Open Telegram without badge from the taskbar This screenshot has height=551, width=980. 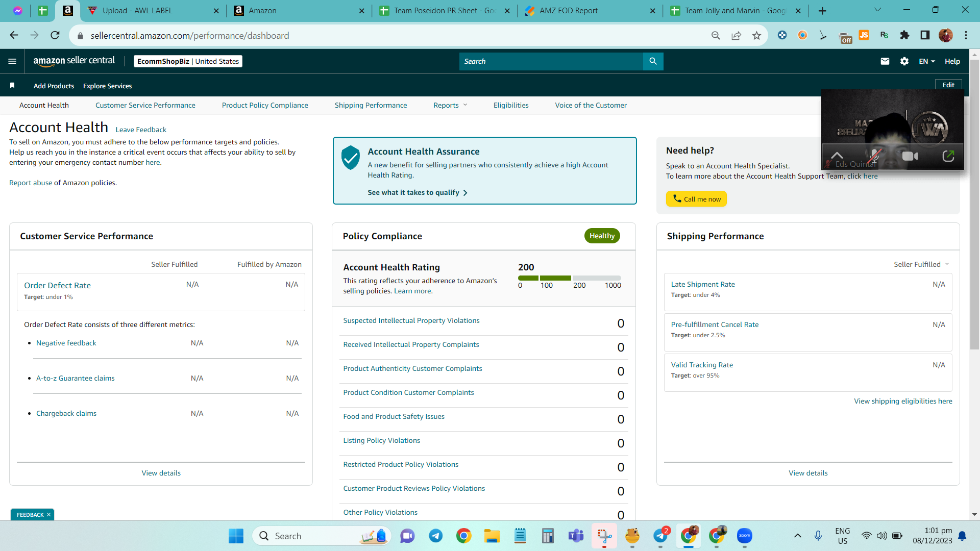coord(435,536)
